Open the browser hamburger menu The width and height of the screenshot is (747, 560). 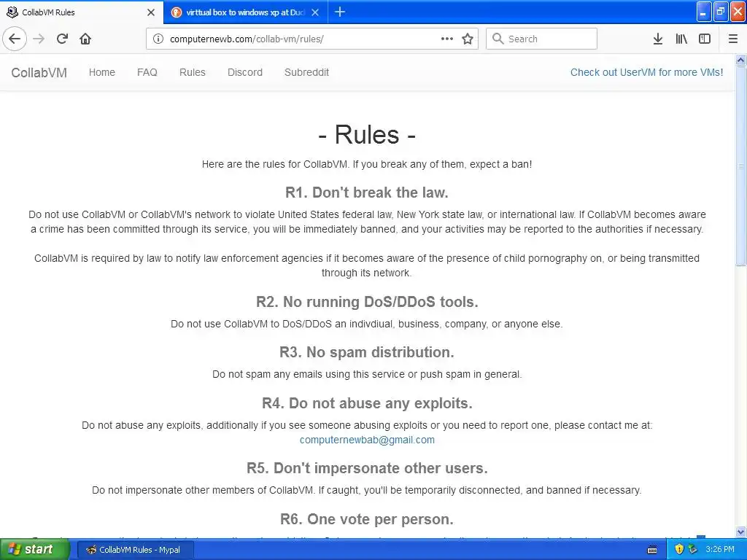point(733,39)
